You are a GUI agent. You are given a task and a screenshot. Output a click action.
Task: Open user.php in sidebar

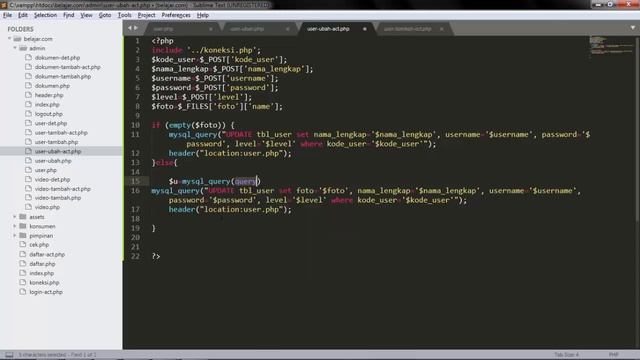46,170
